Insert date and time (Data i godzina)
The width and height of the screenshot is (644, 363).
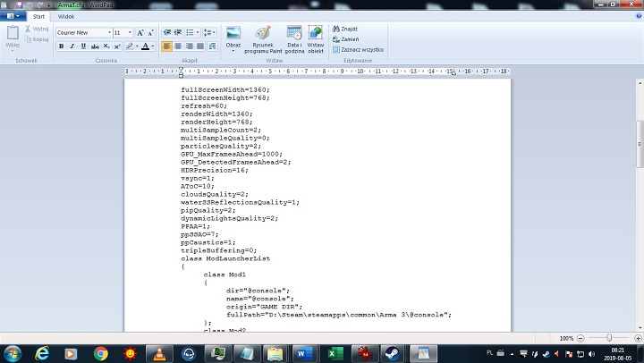point(293,38)
